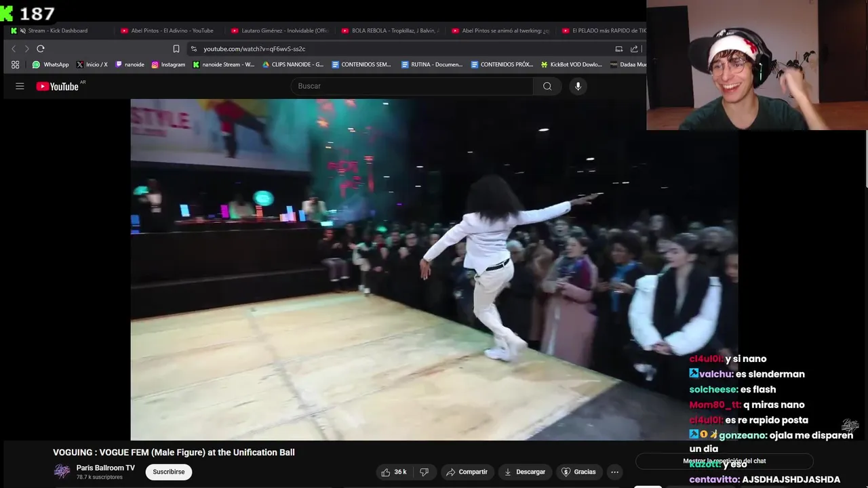Go to YouTube home via the logo
The width and height of the screenshot is (868, 488).
(58, 86)
